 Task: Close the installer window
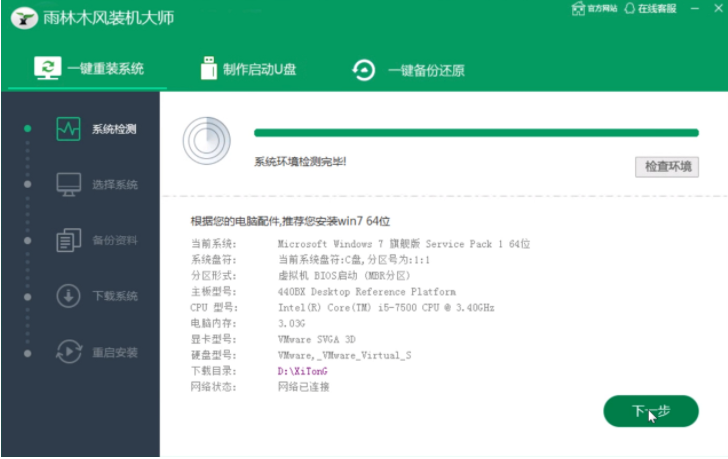(x=718, y=8)
